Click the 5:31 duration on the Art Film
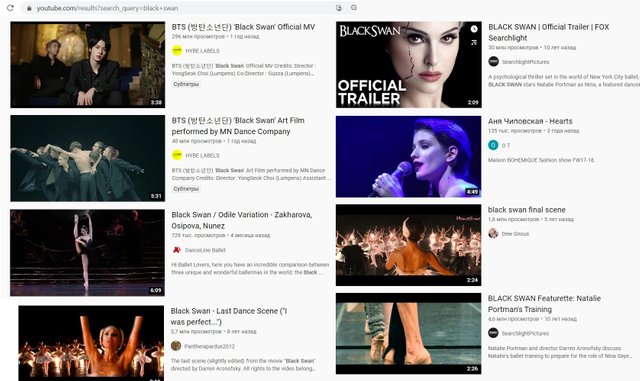The width and height of the screenshot is (640, 381). coord(156,196)
